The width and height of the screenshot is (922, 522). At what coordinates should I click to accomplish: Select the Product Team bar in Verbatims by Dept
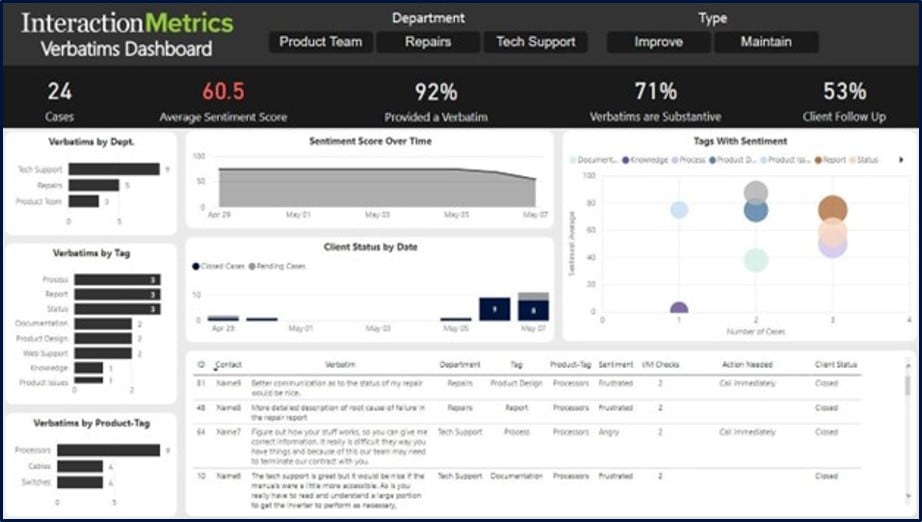click(83, 201)
